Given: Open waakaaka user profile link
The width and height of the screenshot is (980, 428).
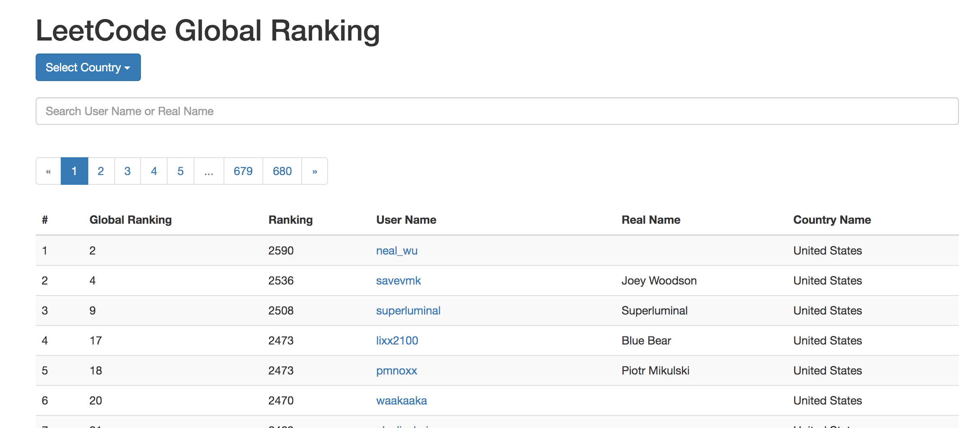Looking at the screenshot, I should coord(401,400).
